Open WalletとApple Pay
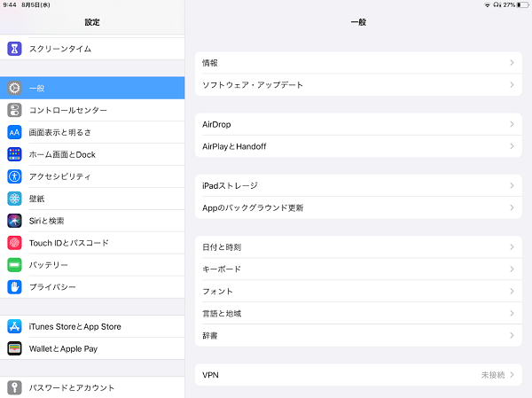Image resolution: width=532 pixels, height=398 pixels. (92, 348)
